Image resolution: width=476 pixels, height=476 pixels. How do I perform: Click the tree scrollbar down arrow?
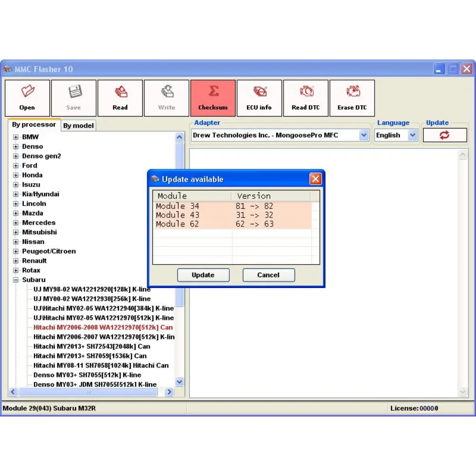click(179, 382)
